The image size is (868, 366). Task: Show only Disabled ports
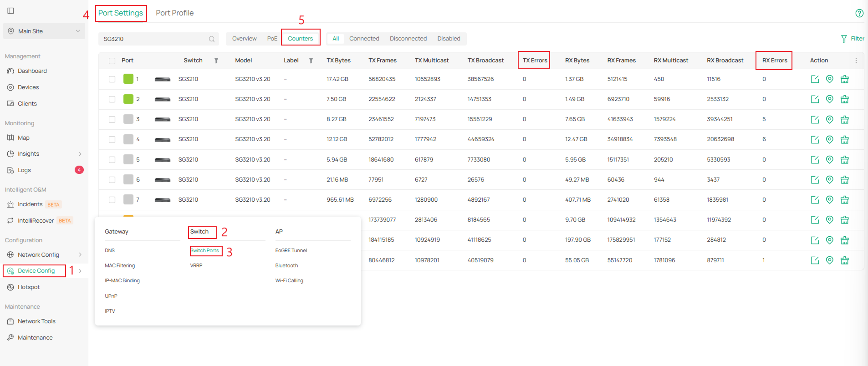449,38
